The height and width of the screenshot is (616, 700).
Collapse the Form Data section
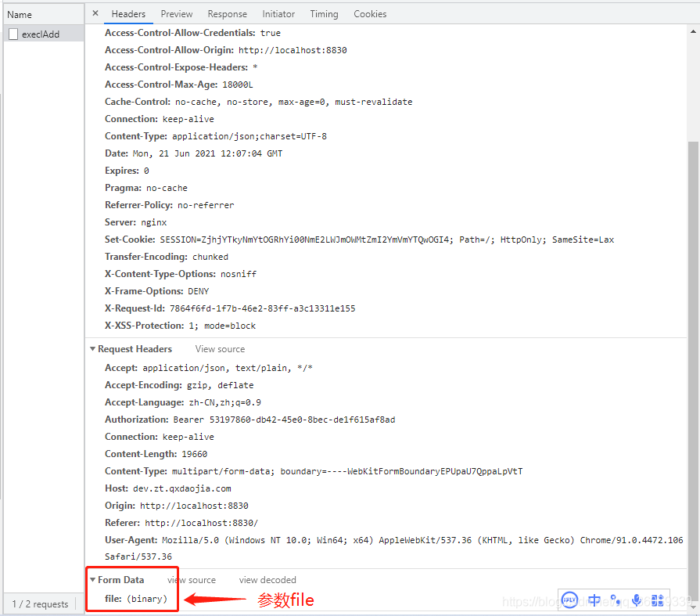[95, 579]
